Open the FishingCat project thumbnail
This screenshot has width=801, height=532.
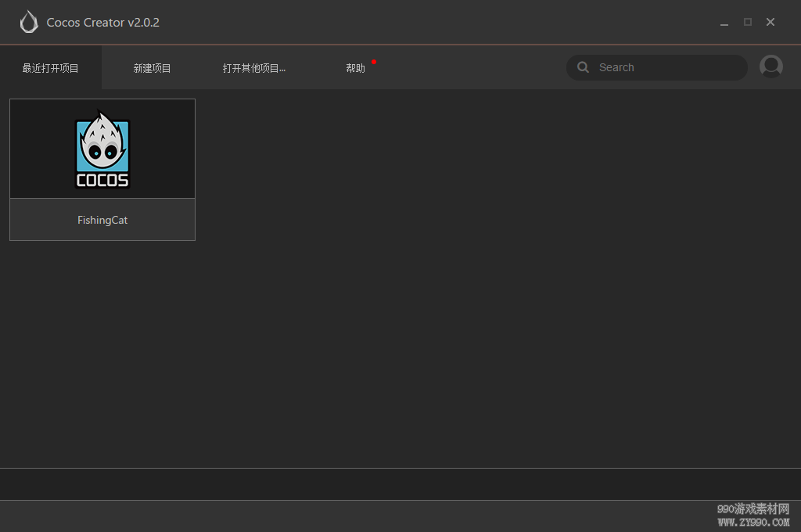point(102,149)
